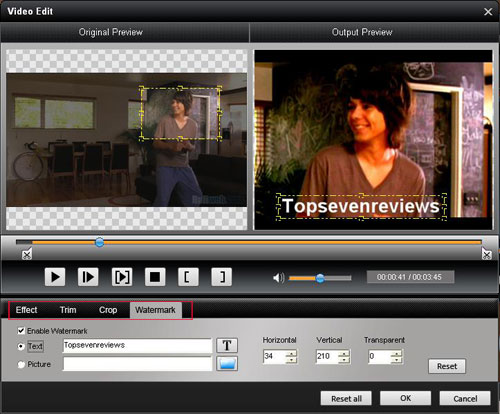Decrease the Transparent value with down arrow
The image size is (500, 414).
pos(397,360)
